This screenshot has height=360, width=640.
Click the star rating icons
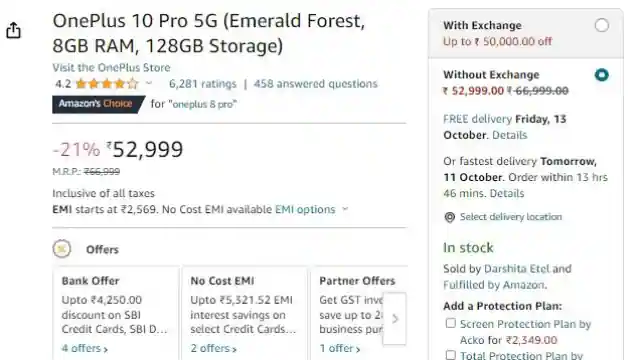point(107,84)
